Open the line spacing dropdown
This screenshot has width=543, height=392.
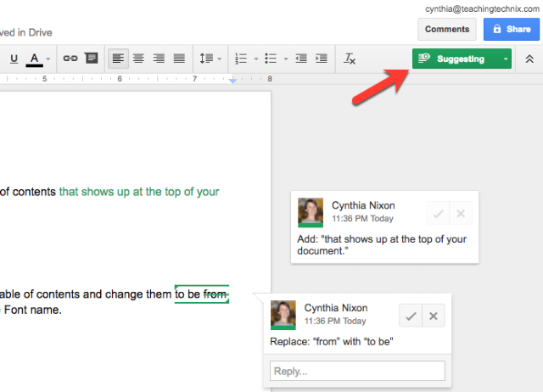tap(210, 59)
